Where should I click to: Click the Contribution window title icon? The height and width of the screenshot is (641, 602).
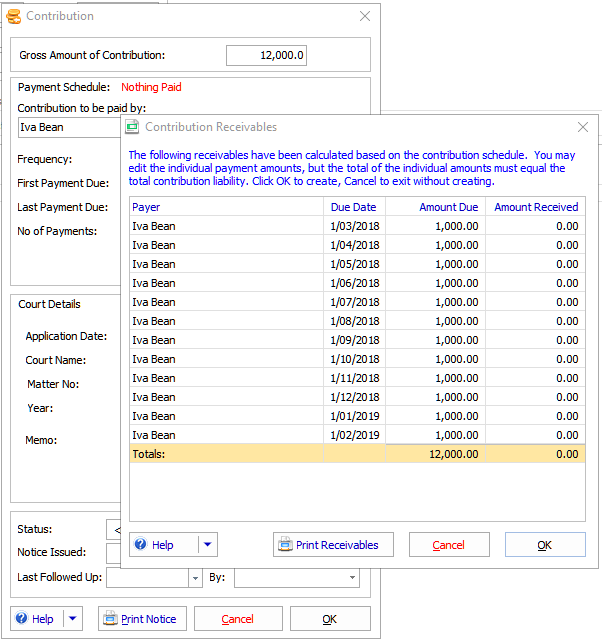coord(13,16)
